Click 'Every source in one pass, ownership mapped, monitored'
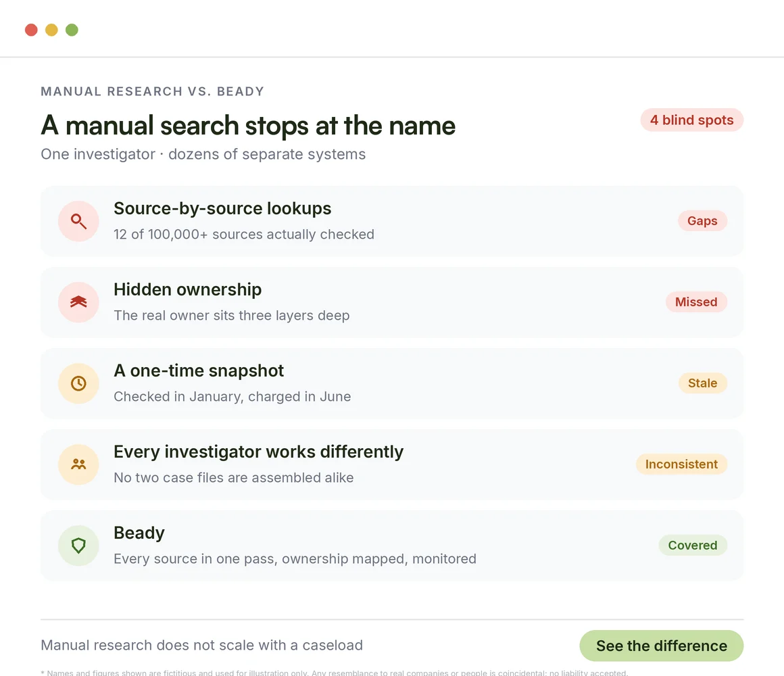The image size is (784, 676). [x=295, y=558]
